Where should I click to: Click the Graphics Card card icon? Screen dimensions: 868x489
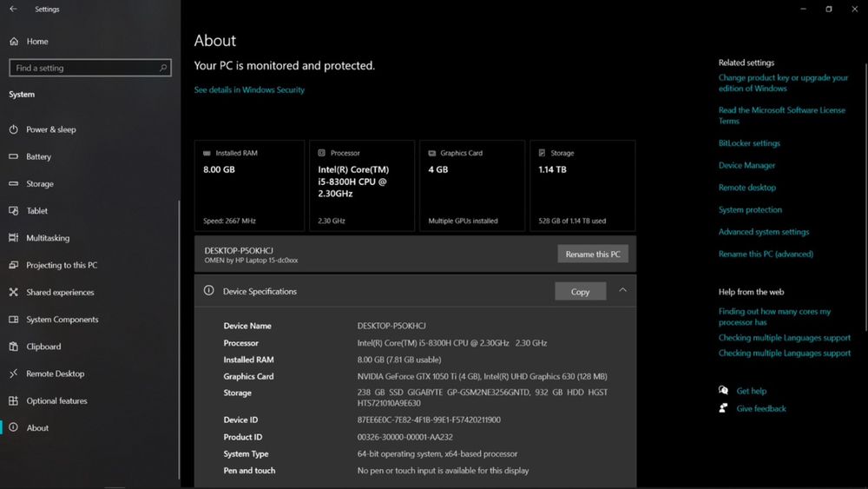[431, 153]
